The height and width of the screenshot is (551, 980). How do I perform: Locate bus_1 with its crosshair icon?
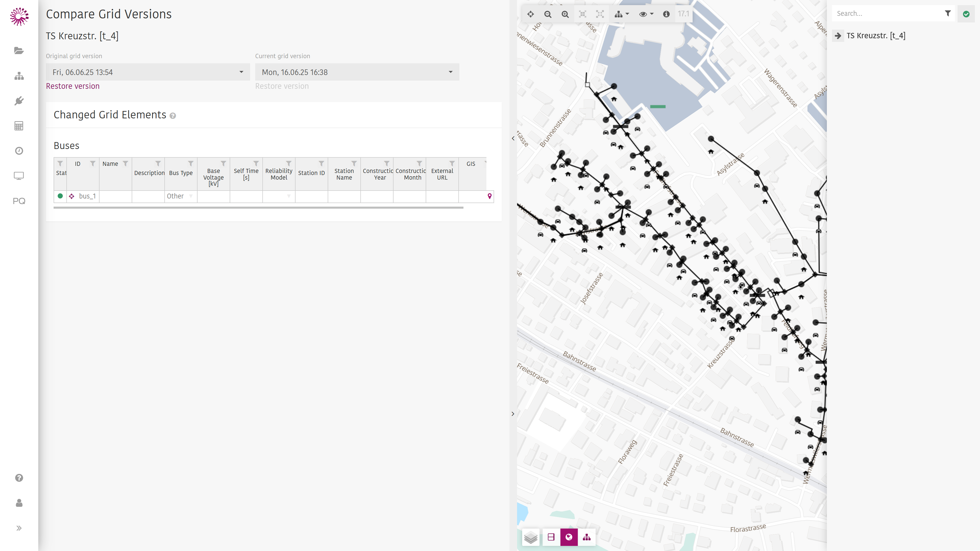(x=71, y=196)
